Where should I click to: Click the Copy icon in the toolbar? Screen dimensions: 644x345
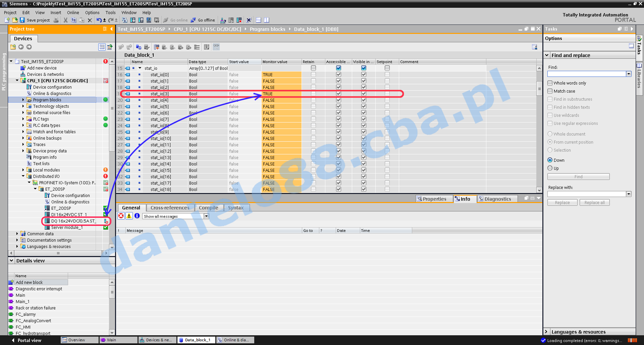(74, 20)
